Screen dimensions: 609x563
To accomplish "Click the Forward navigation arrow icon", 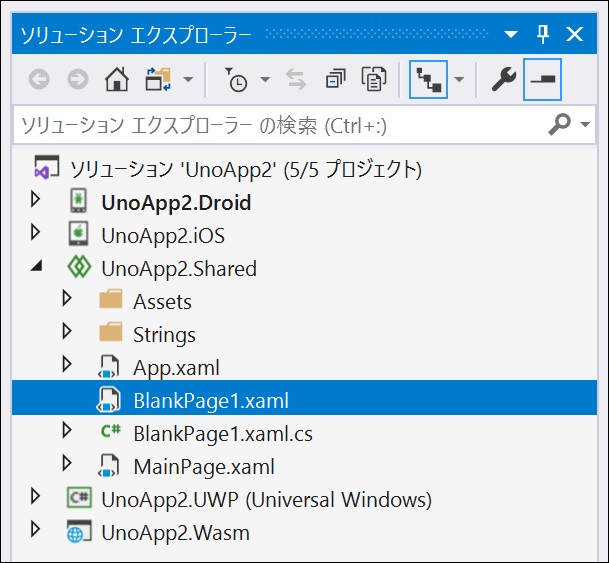I will [78, 80].
